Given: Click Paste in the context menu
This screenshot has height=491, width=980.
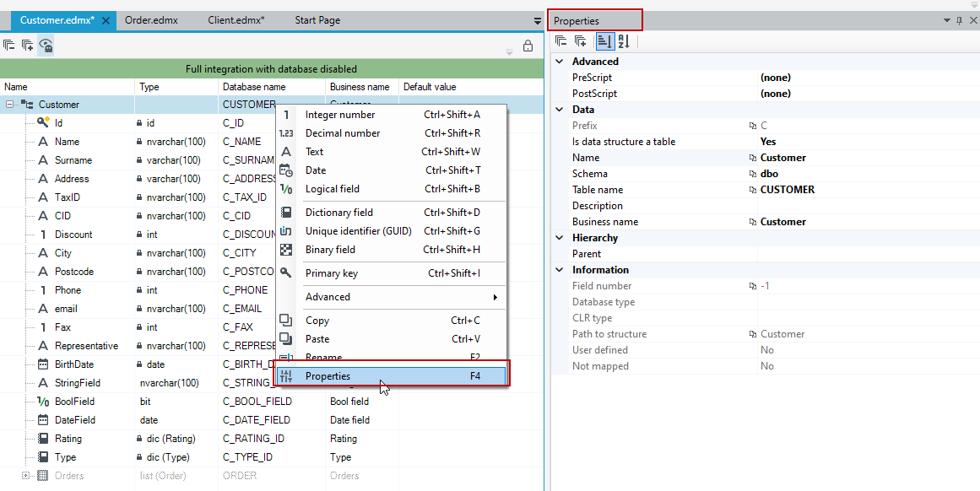Looking at the screenshot, I should point(392,338).
